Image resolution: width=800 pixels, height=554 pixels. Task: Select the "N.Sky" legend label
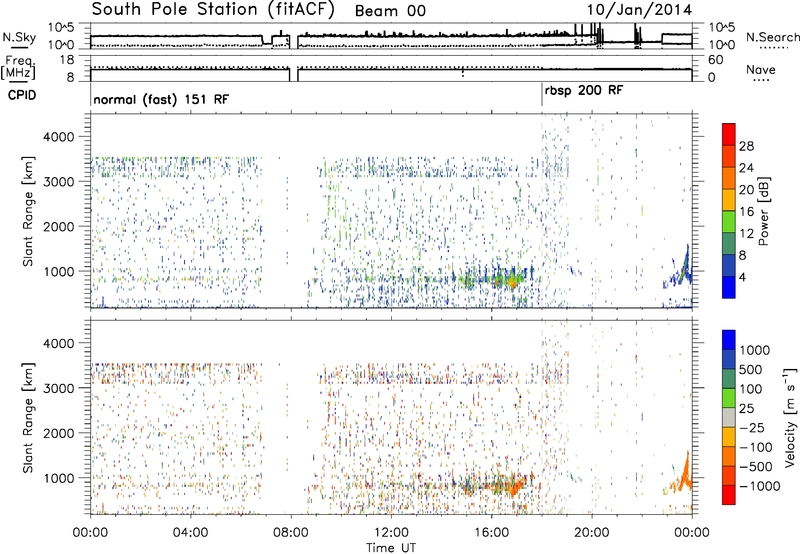coord(19,37)
